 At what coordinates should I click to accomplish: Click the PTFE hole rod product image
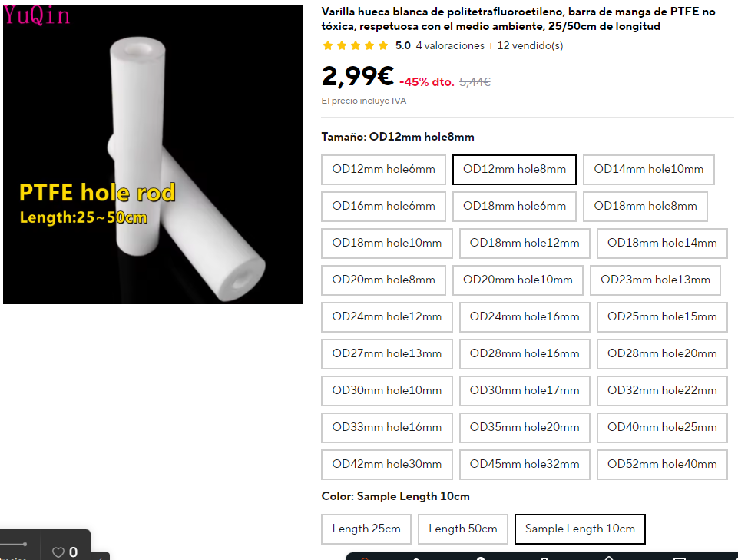[153, 154]
